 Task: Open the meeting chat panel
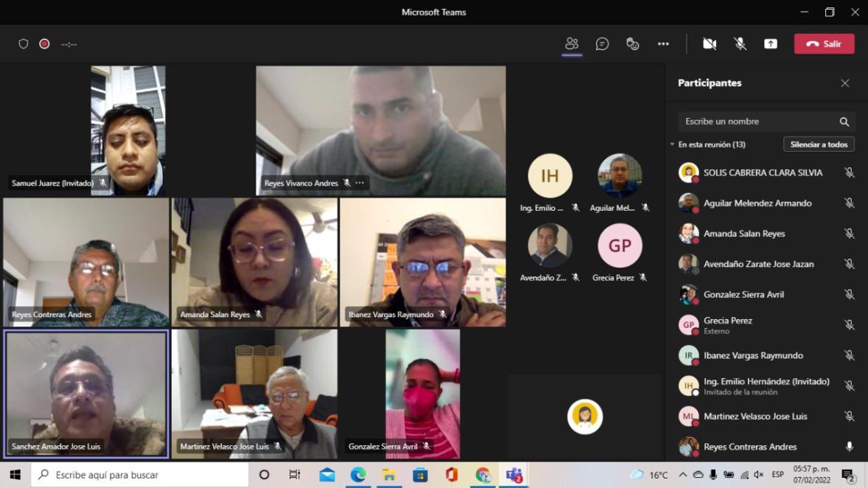602,44
